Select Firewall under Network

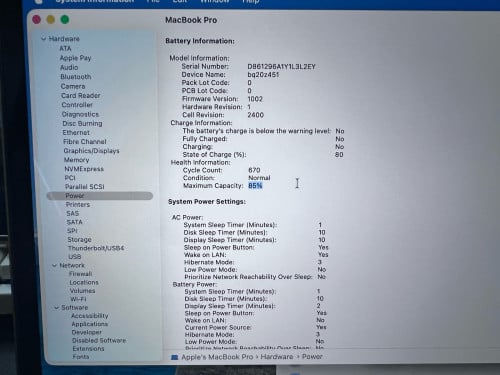80,274
